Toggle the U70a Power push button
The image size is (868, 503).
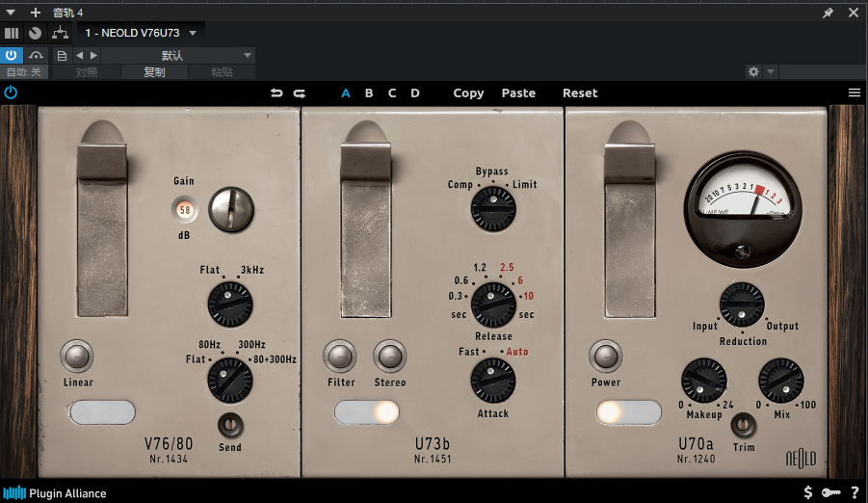(x=606, y=357)
